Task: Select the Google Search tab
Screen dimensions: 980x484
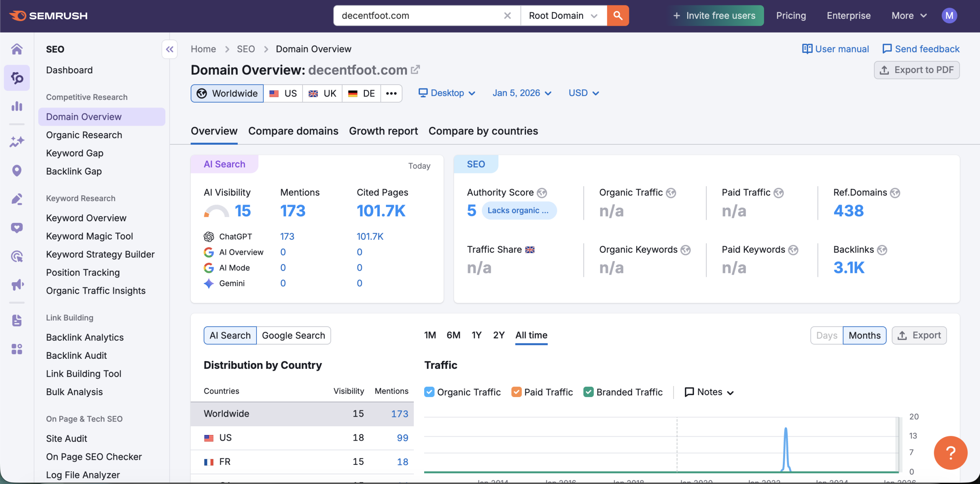Action: click(293, 335)
